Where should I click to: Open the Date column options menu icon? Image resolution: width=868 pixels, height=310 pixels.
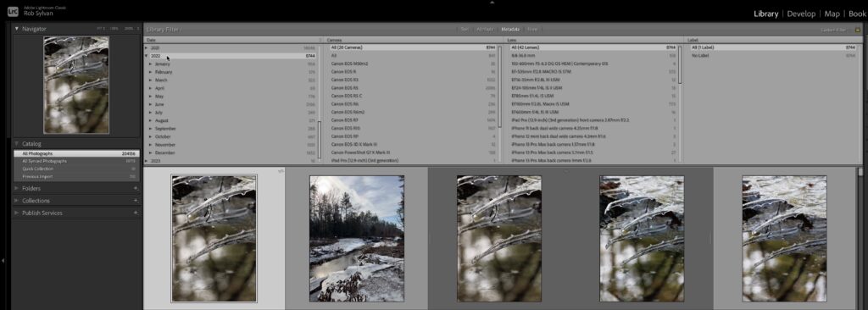click(x=320, y=40)
